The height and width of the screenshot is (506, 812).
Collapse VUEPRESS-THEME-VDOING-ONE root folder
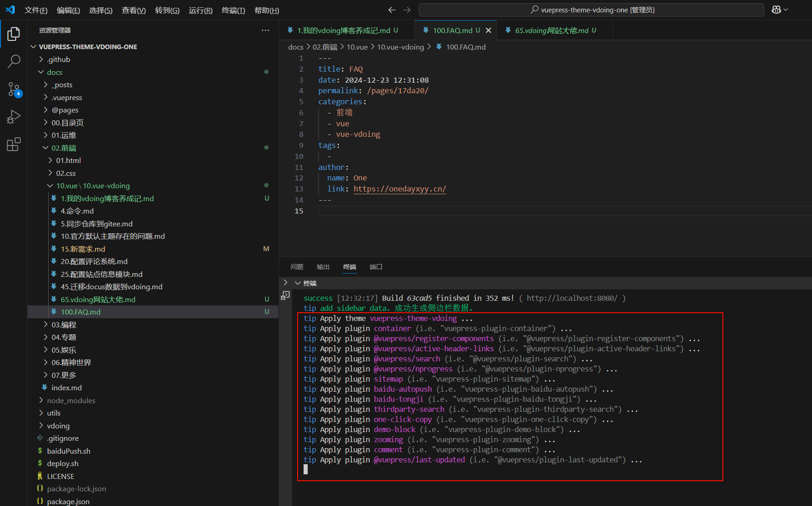tap(33, 47)
